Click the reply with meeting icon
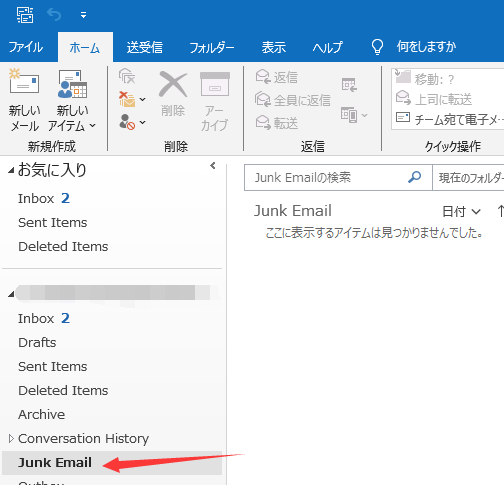 pos(349,85)
